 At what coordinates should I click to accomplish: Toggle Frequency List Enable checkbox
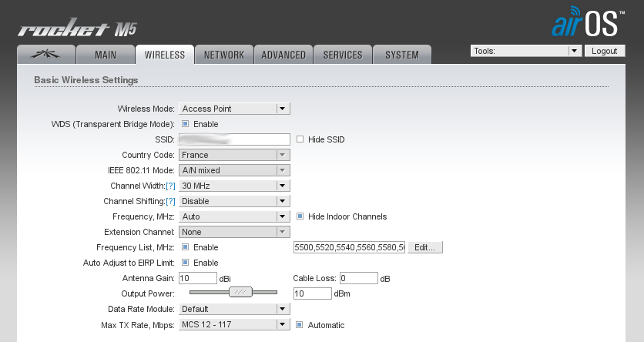pyautogui.click(x=185, y=247)
